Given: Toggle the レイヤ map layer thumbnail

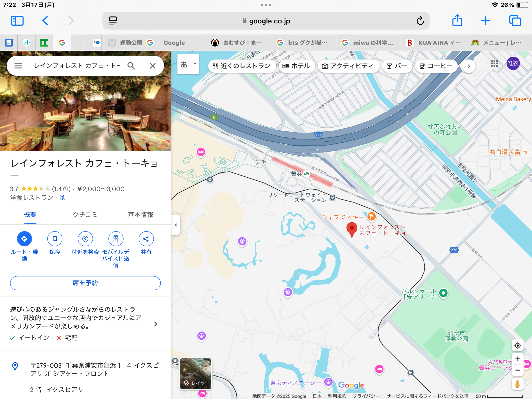Looking at the screenshot, I should tap(196, 374).
